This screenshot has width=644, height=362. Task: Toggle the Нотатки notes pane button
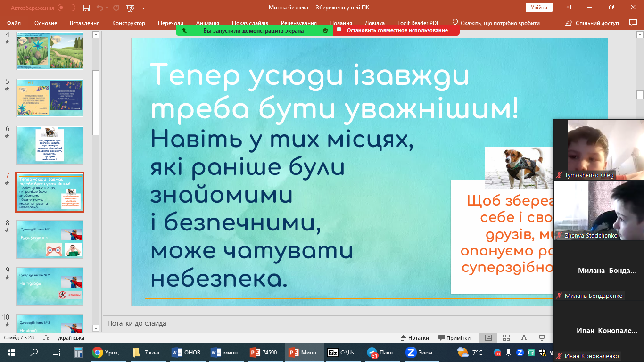415,338
